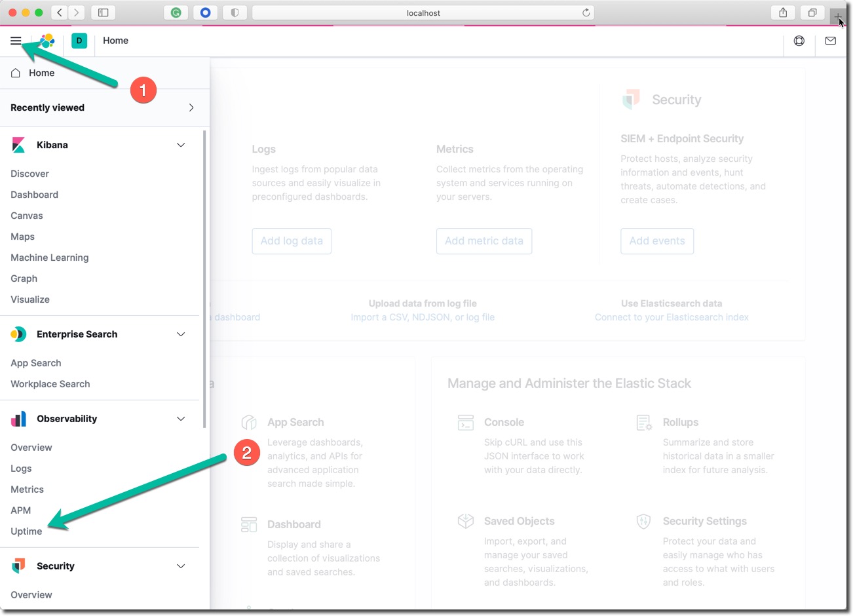The width and height of the screenshot is (853, 616).
Task: Collapse the Enterprise Search section chevron
Action: 181,334
